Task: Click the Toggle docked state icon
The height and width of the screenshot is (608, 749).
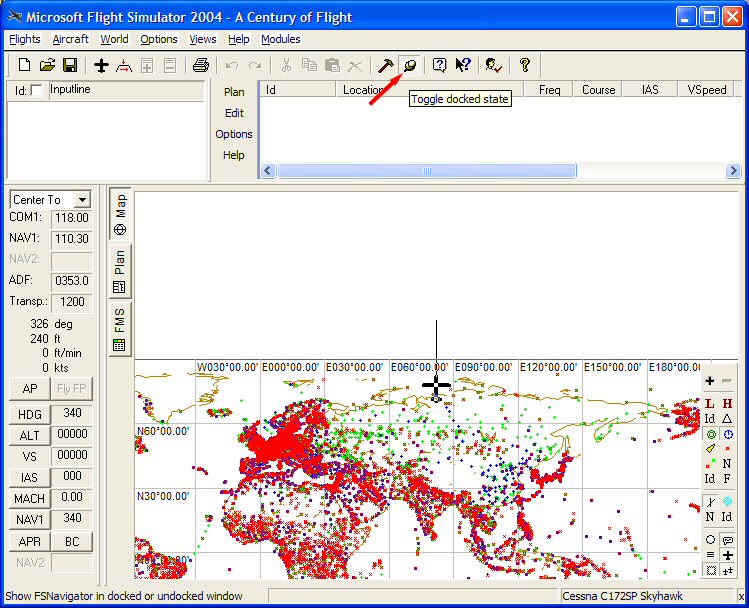Action: point(410,65)
